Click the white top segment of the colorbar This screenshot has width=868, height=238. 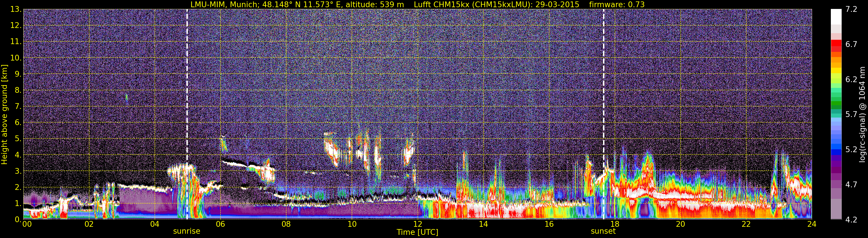point(836,16)
